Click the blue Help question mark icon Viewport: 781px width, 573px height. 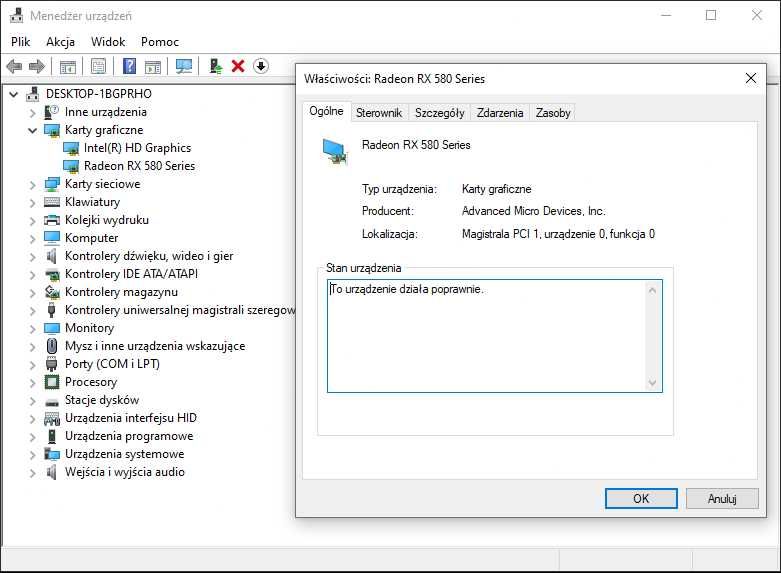click(x=129, y=66)
